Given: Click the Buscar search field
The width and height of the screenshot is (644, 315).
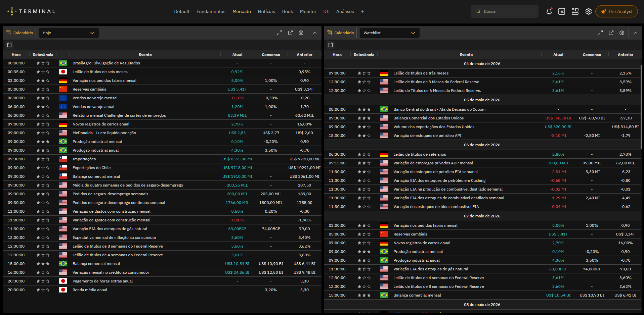Looking at the screenshot, I should (505, 11).
